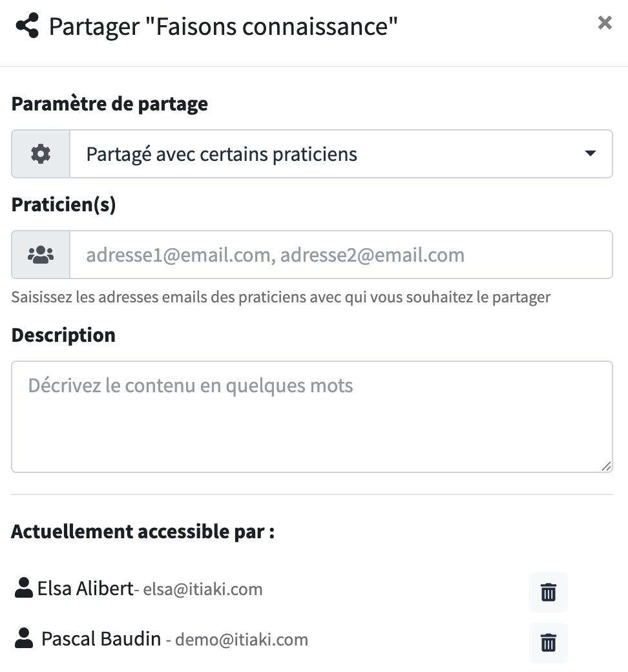Select the elsa@itiaki.com email text
Screen dimensions: 628x672
click(203, 589)
